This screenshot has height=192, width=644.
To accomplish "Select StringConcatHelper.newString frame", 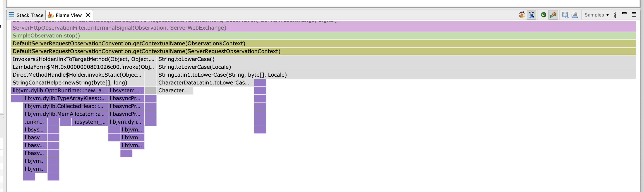I will click(78, 83).
